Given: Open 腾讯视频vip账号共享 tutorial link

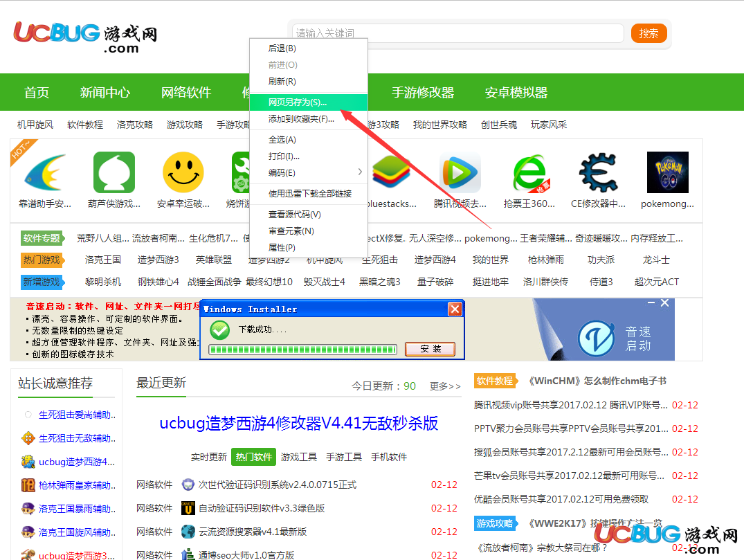Looking at the screenshot, I should [571, 405].
